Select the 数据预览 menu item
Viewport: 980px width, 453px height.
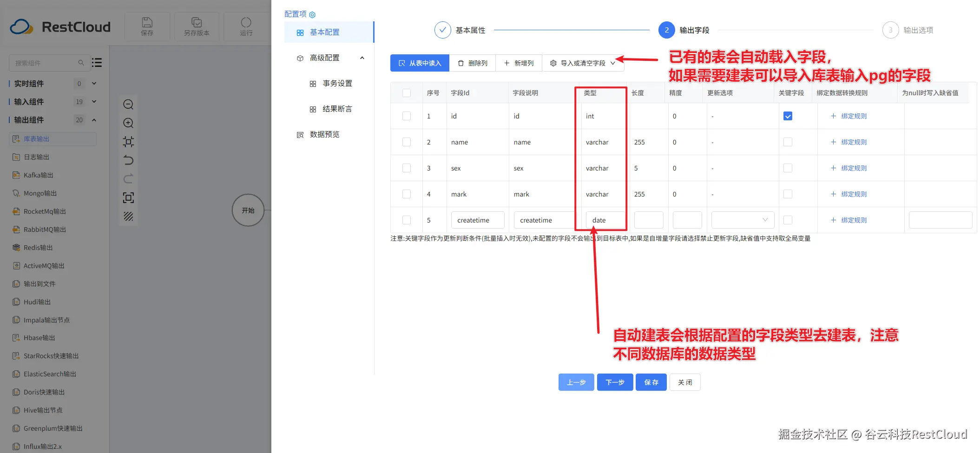325,134
